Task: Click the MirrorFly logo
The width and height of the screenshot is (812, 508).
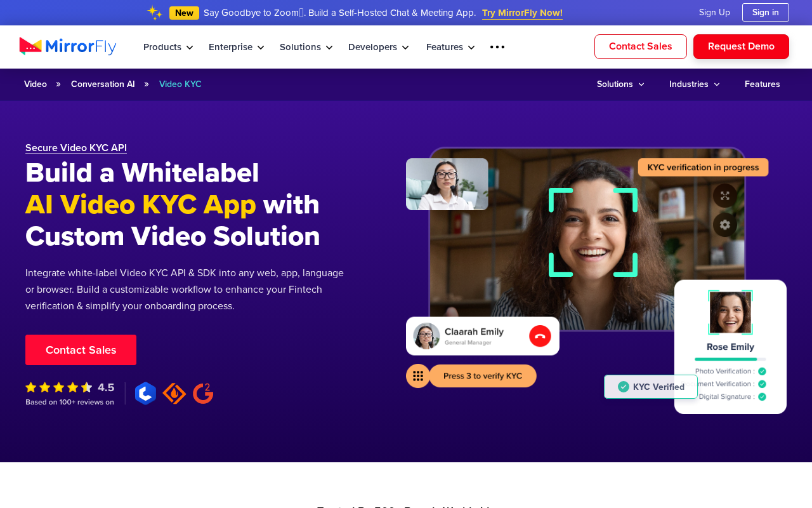Action: tap(68, 46)
